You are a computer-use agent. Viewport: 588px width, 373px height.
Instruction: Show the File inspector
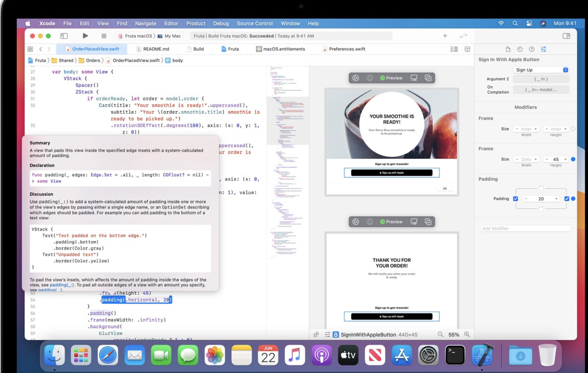coord(508,49)
